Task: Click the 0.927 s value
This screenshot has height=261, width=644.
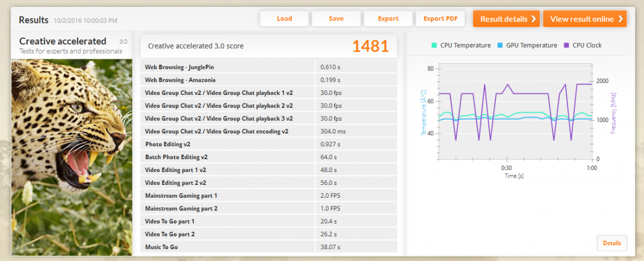Action: coord(329,144)
